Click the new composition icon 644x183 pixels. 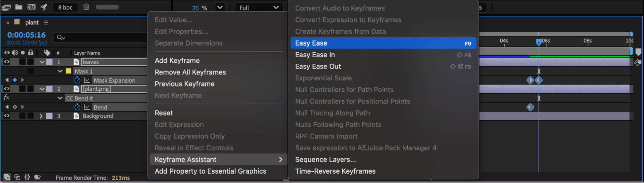31,7
